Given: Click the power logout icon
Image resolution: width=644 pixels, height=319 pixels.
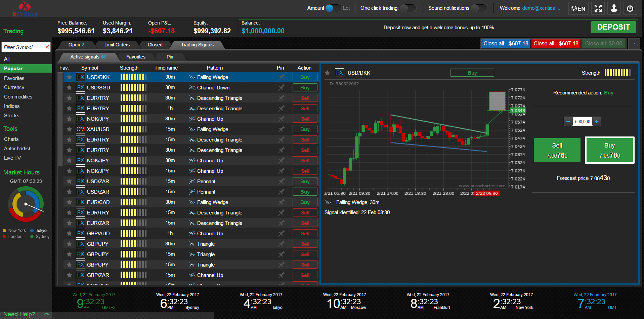Looking at the screenshot, I should (630, 8).
